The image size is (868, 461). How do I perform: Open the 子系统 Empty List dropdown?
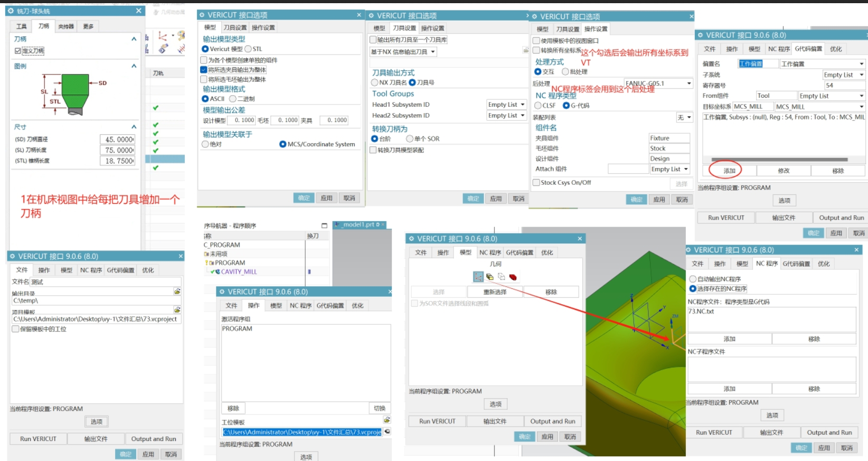click(x=844, y=75)
